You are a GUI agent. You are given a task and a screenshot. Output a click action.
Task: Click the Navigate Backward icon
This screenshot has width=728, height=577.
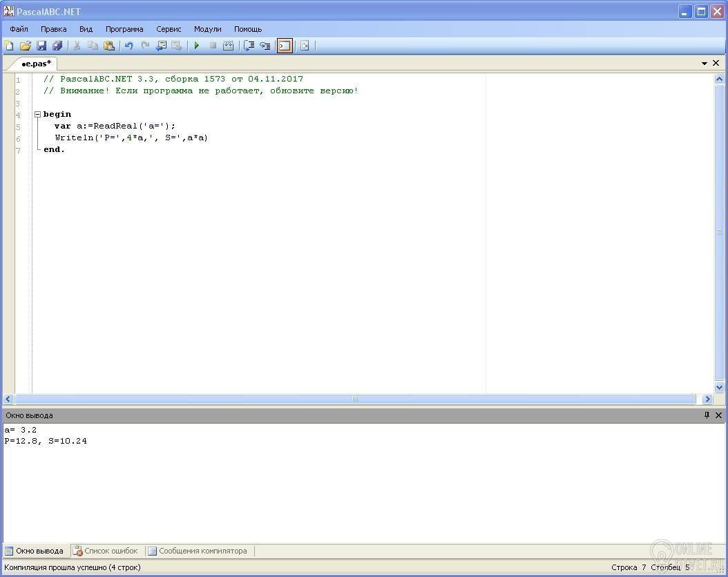click(x=161, y=46)
